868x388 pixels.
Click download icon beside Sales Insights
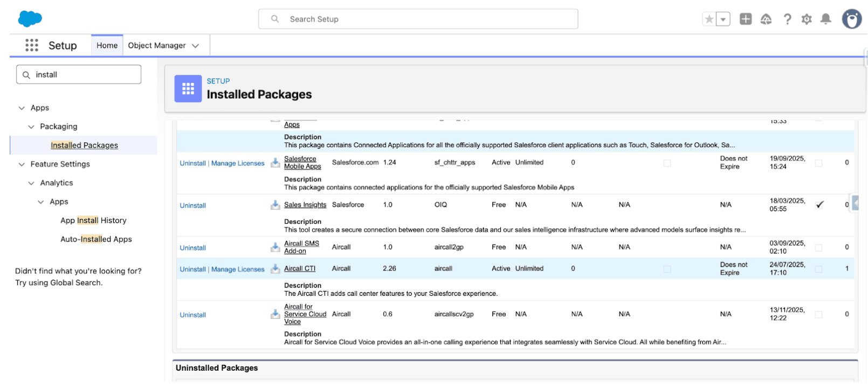click(x=275, y=205)
